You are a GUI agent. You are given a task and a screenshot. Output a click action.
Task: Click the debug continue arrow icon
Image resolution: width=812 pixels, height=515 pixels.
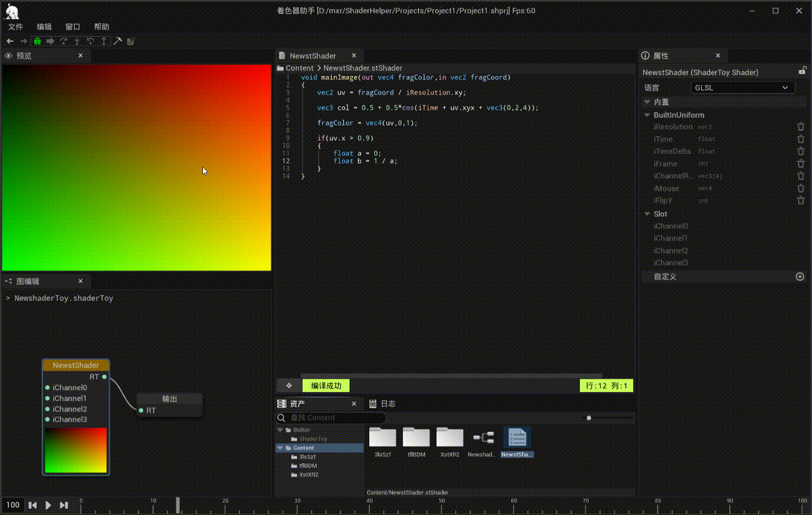click(x=50, y=41)
